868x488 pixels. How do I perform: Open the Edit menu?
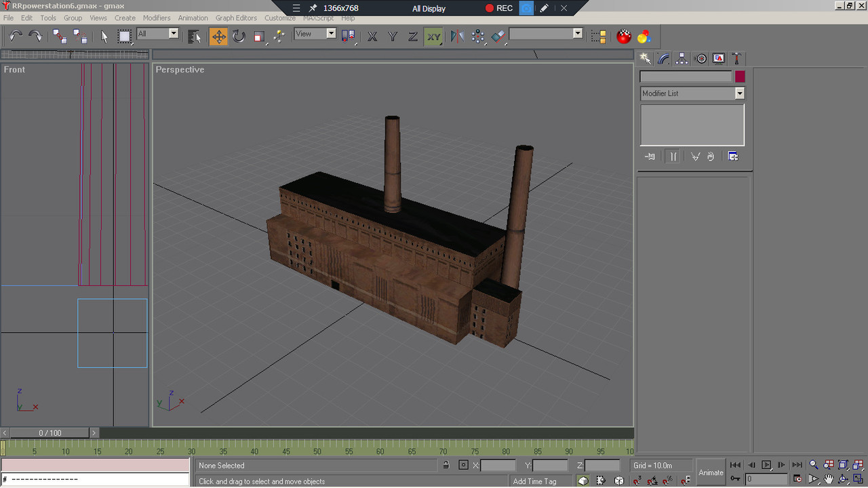pyautogui.click(x=26, y=18)
